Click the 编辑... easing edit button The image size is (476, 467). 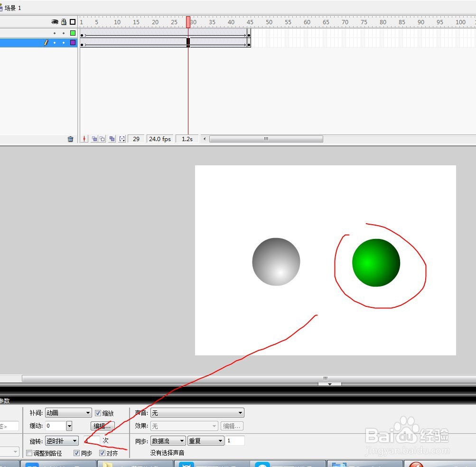click(x=103, y=426)
